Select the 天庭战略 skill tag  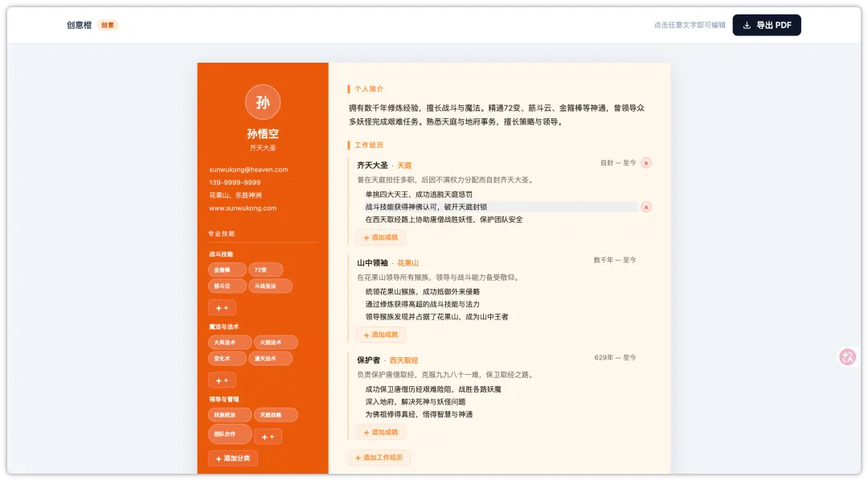point(276,415)
